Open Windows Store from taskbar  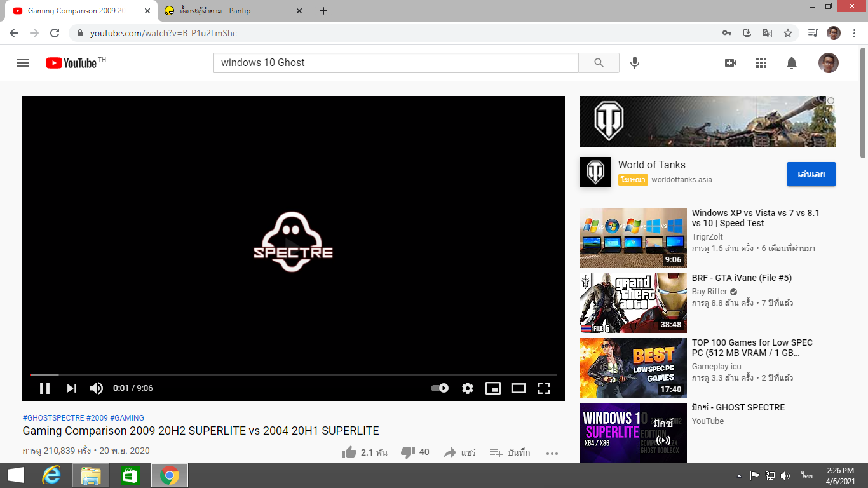(x=130, y=475)
